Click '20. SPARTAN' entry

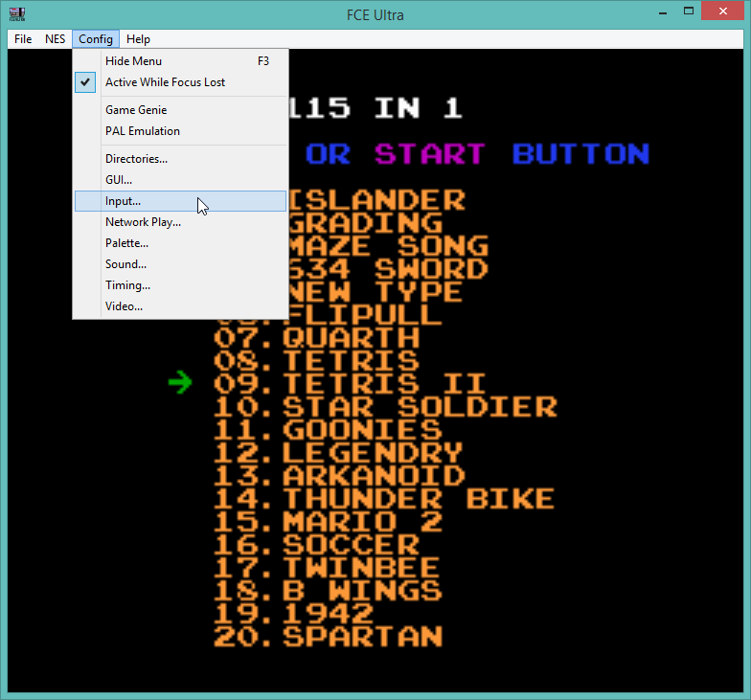coord(328,636)
